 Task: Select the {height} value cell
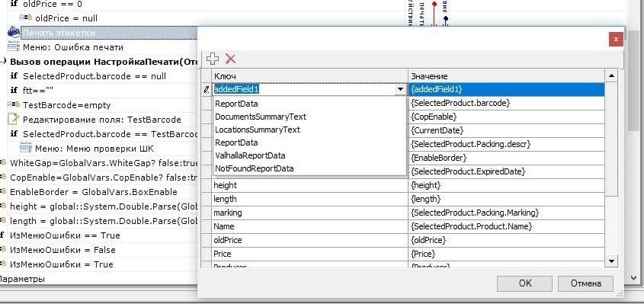pos(506,185)
